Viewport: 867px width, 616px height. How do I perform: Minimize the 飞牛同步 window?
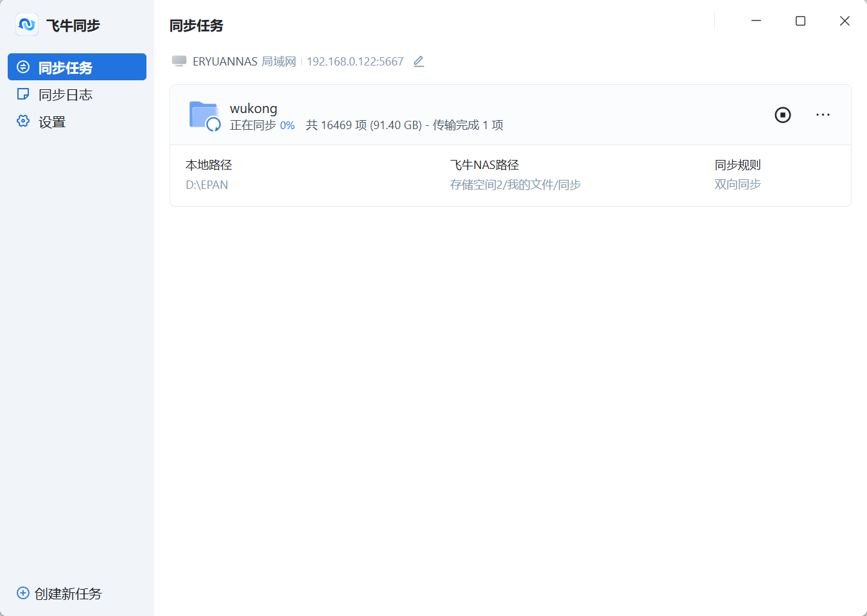click(x=756, y=21)
